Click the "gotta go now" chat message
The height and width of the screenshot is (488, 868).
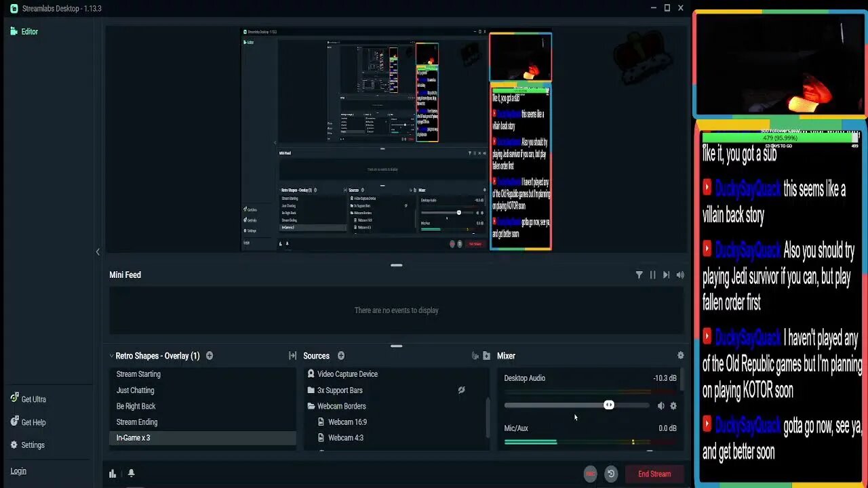[x=781, y=439]
